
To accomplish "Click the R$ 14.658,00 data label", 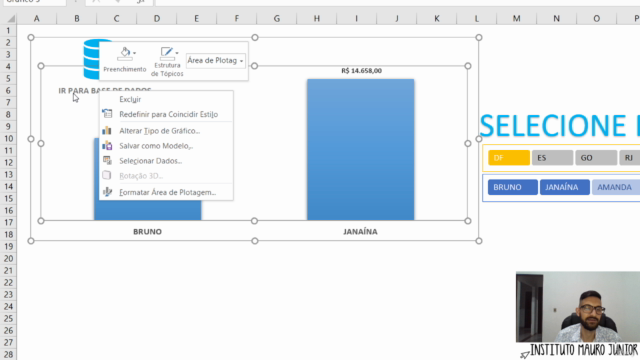I will [362, 71].
